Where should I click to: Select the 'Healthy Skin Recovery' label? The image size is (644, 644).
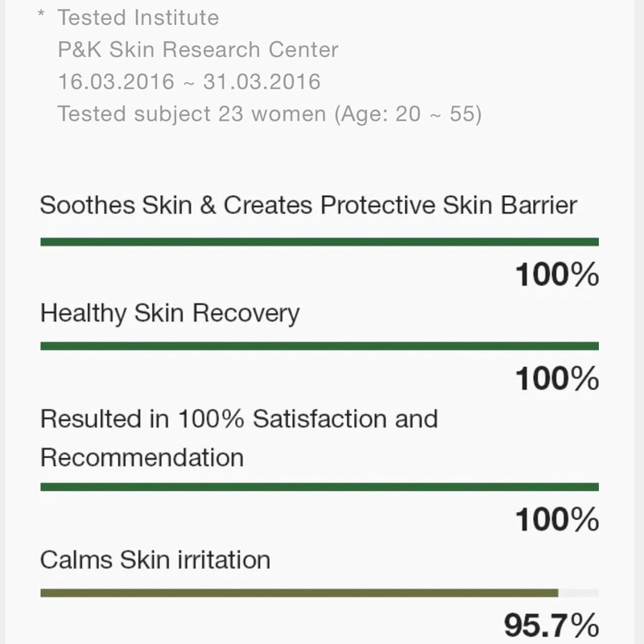(170, 312)
